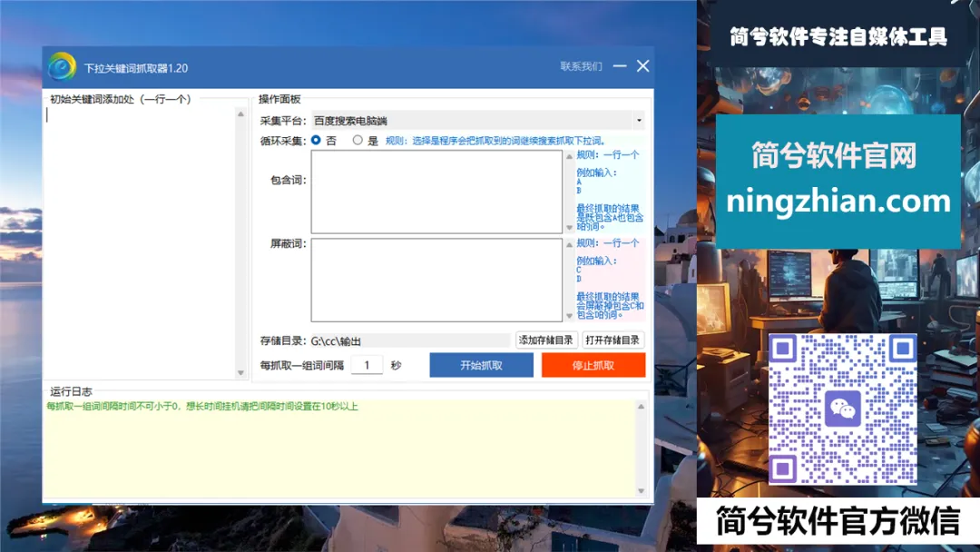Click the interval seconds field
Image resolution: width=980 pixels, height=552 pixels.
[367, 365]
